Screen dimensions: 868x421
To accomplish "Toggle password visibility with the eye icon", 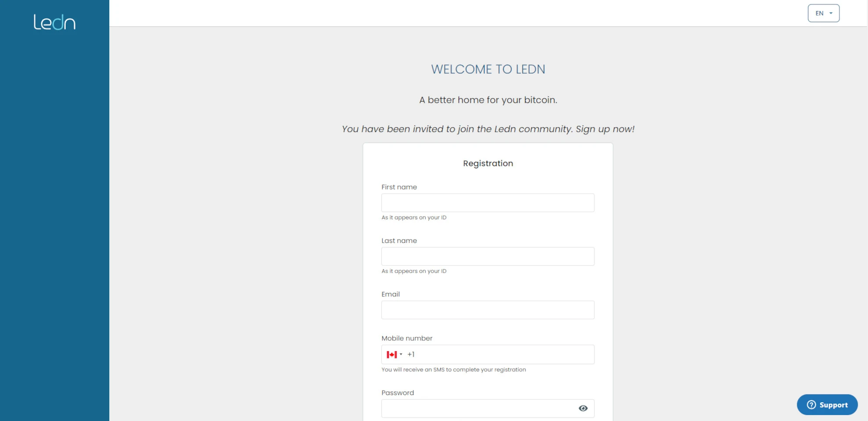I will (583, 408).
